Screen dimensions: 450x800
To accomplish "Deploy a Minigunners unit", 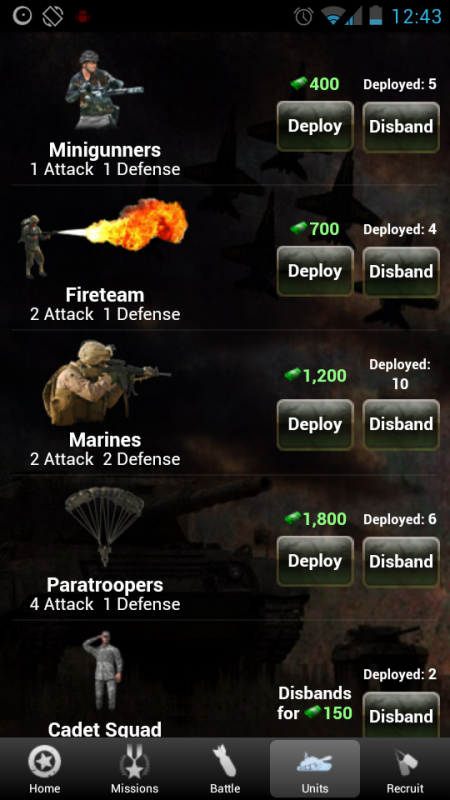I will (x=315, y=127).
